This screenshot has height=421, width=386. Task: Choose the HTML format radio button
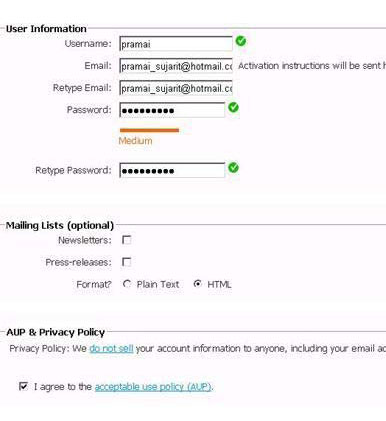point(197,284)
